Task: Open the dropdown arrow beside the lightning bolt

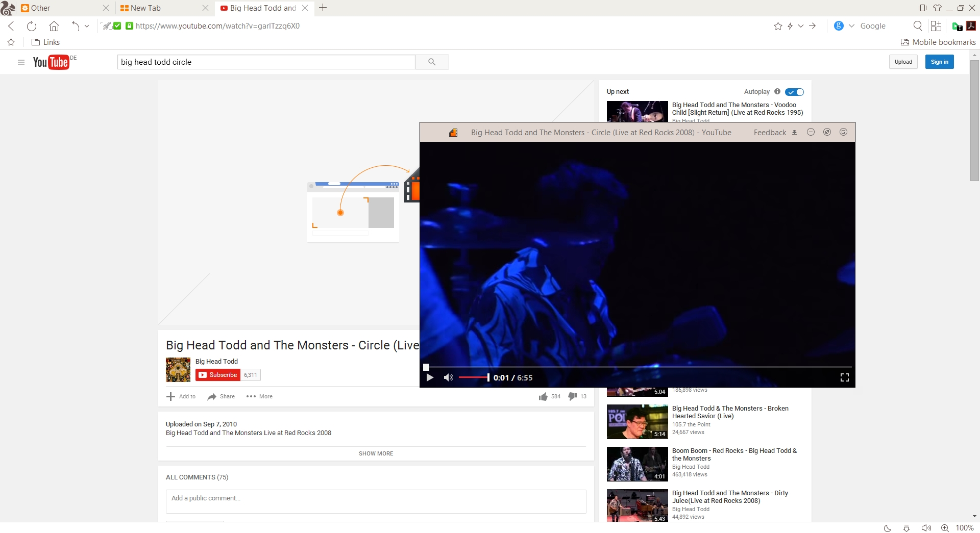Action: pos(801,26)
